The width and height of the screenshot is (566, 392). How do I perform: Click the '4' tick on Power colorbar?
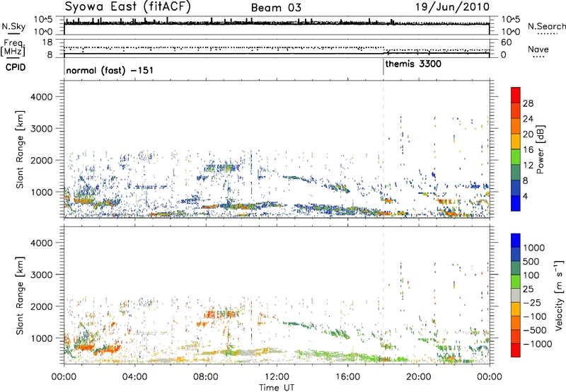[x=526, y=196]
